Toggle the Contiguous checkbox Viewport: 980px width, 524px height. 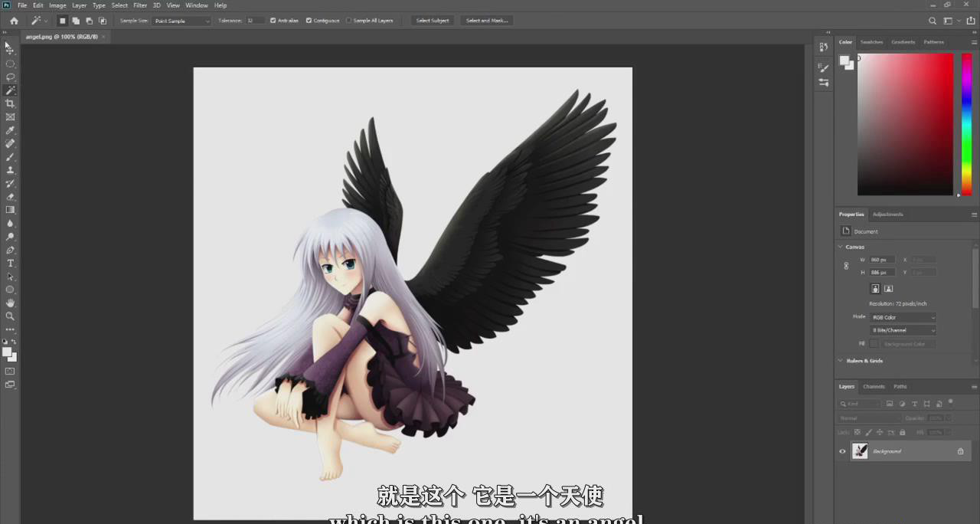[309, 21]
